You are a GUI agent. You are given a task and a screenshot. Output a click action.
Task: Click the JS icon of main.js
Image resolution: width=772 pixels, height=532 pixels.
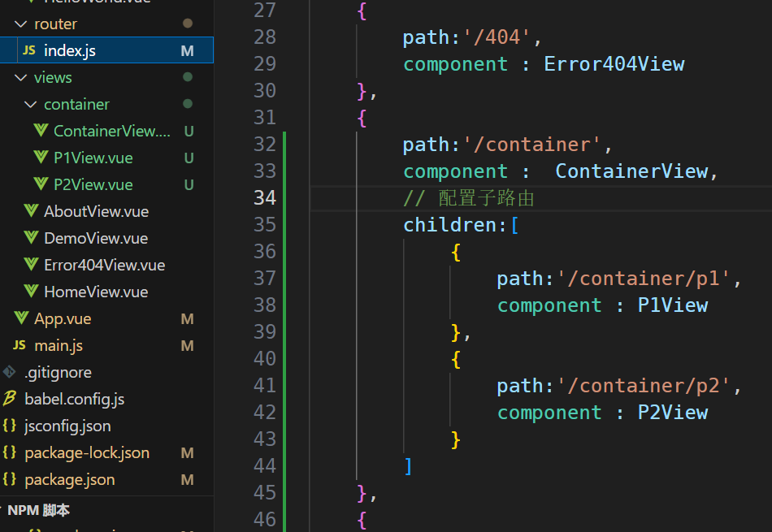pyautogui.click(x=20, y=345)
